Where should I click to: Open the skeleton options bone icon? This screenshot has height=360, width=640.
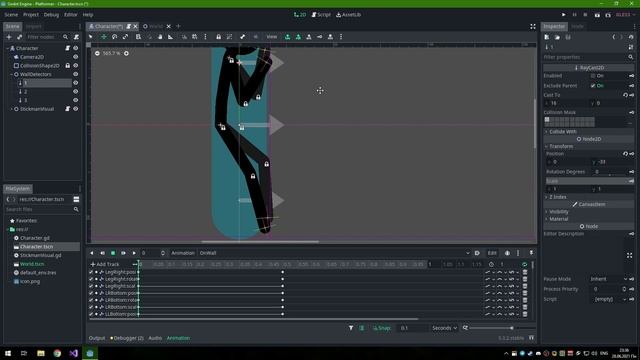tap(242, 37)
